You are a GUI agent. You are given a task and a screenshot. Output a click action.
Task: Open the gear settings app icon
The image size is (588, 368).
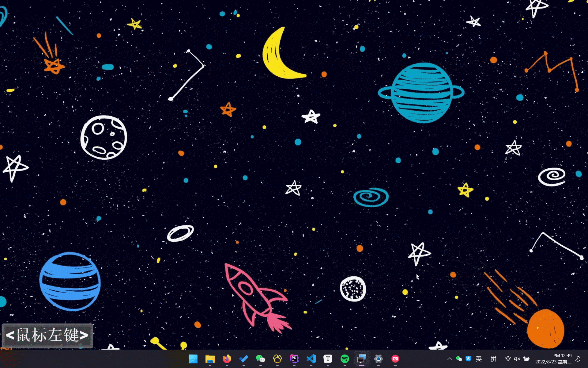[379, 358]
